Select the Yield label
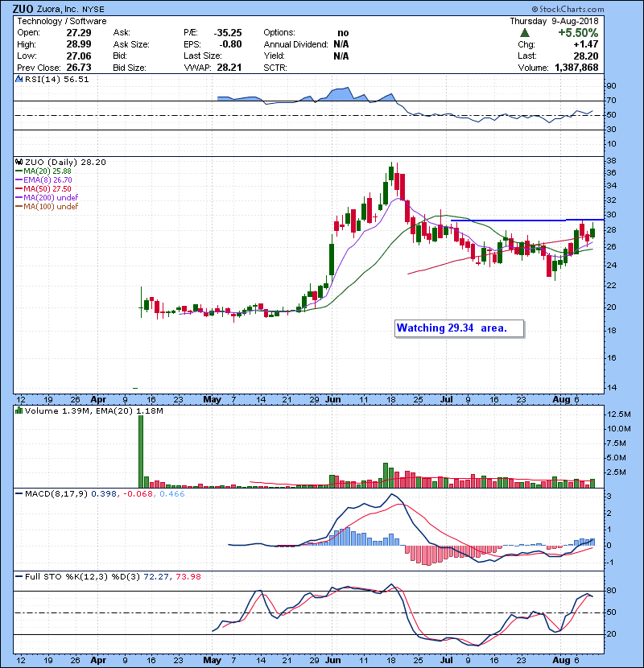The height and width of the screenshot is (668, 644). [x=274, y=56]
